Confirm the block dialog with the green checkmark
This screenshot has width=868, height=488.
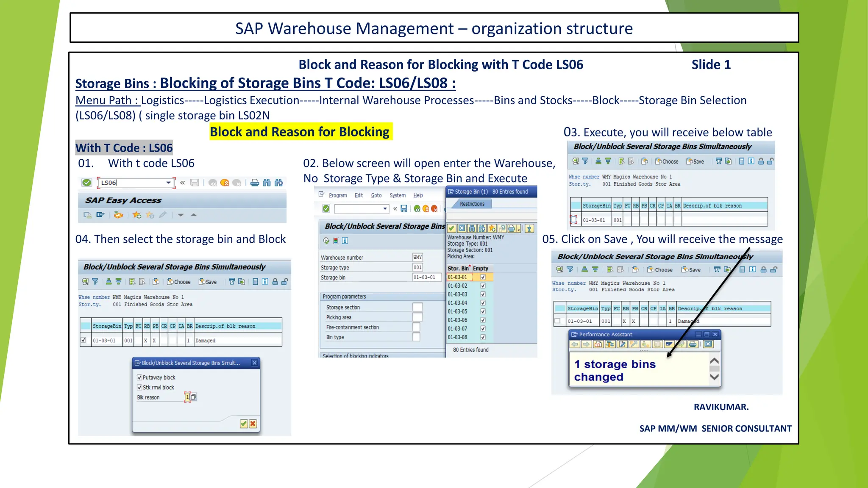click(244, 424)
